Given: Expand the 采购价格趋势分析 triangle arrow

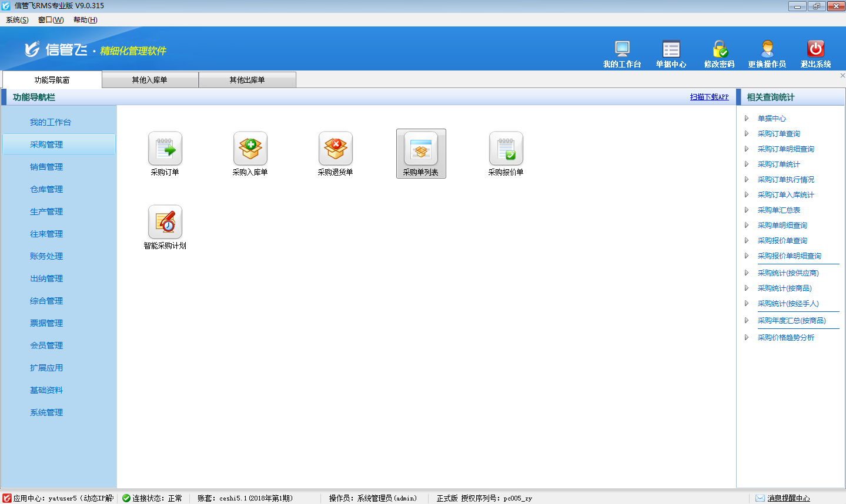Looking at the screenshot, I should tap(747, 338).
